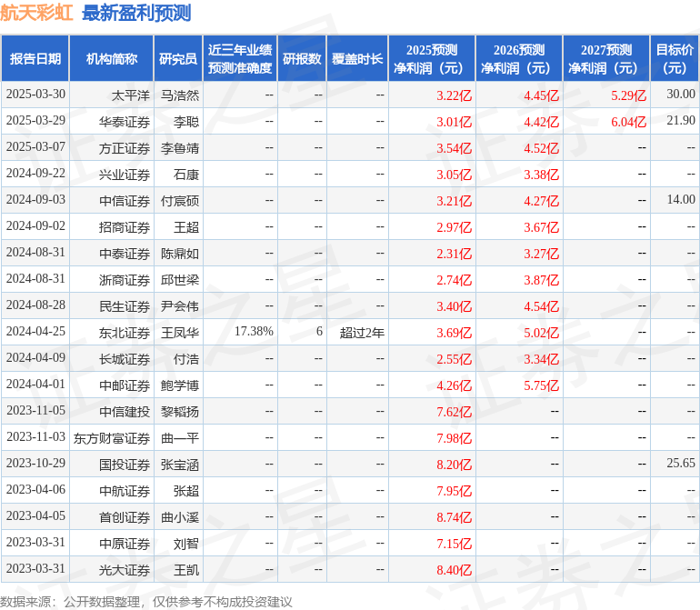Click the 目标价 column header
The width and height of the screenshot is (700, 610).
675,58
